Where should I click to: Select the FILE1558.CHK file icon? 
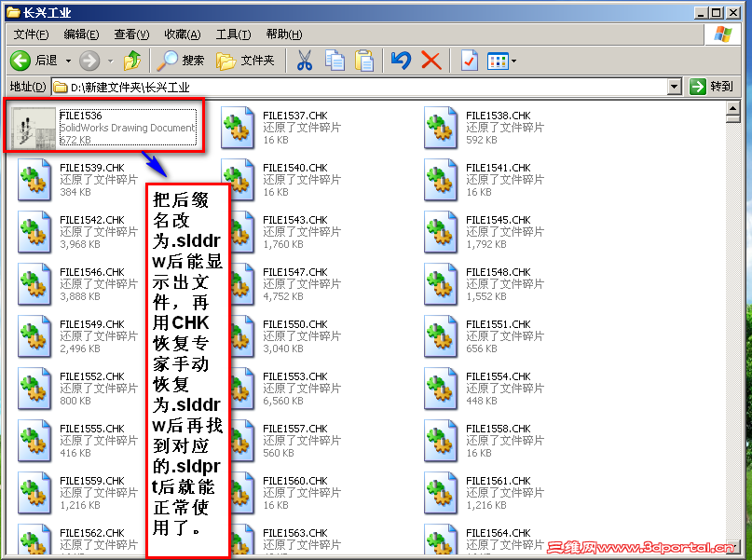pos(440,441)
